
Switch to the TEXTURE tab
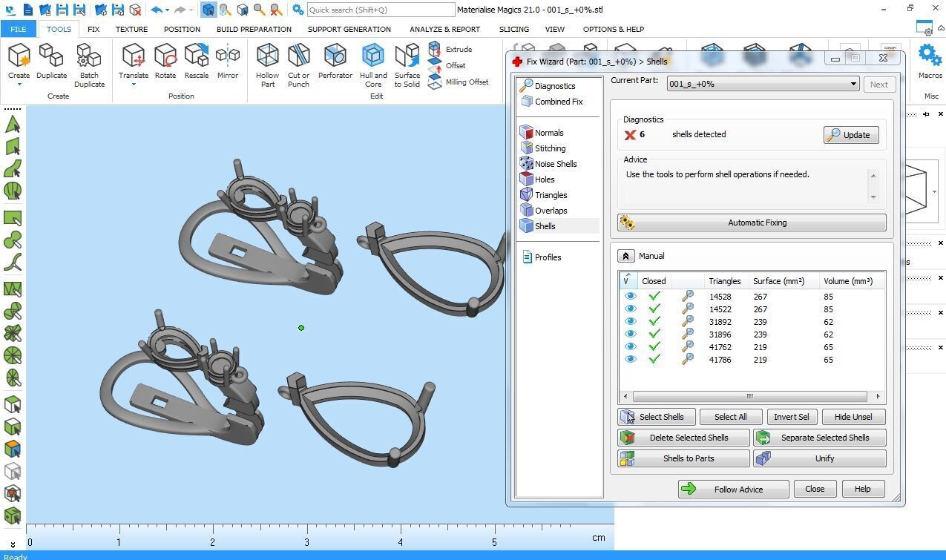coord(131,29)
